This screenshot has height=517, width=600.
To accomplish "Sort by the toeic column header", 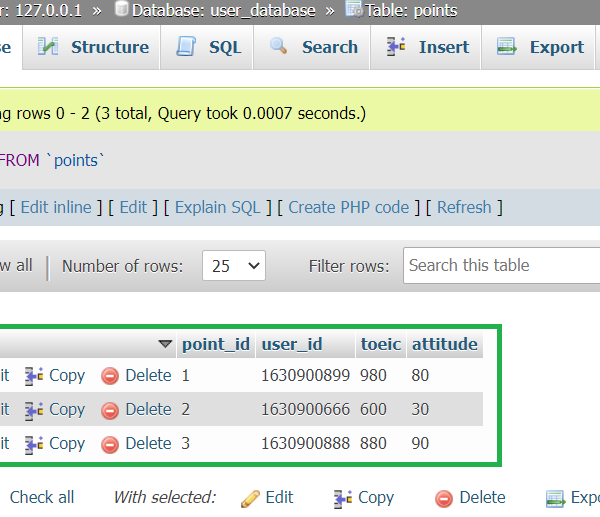I will [x=380, y=344].
